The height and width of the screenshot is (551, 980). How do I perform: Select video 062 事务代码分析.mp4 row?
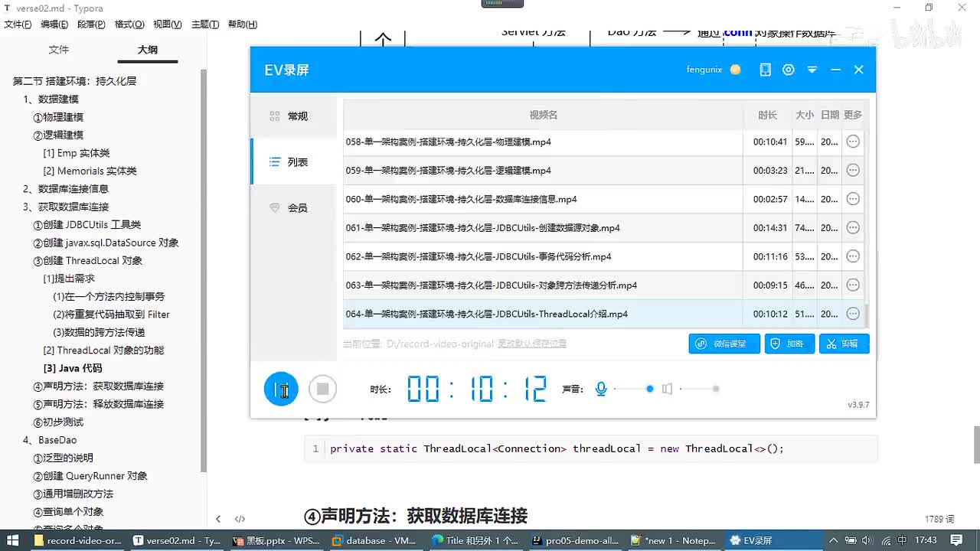(603, 256)
